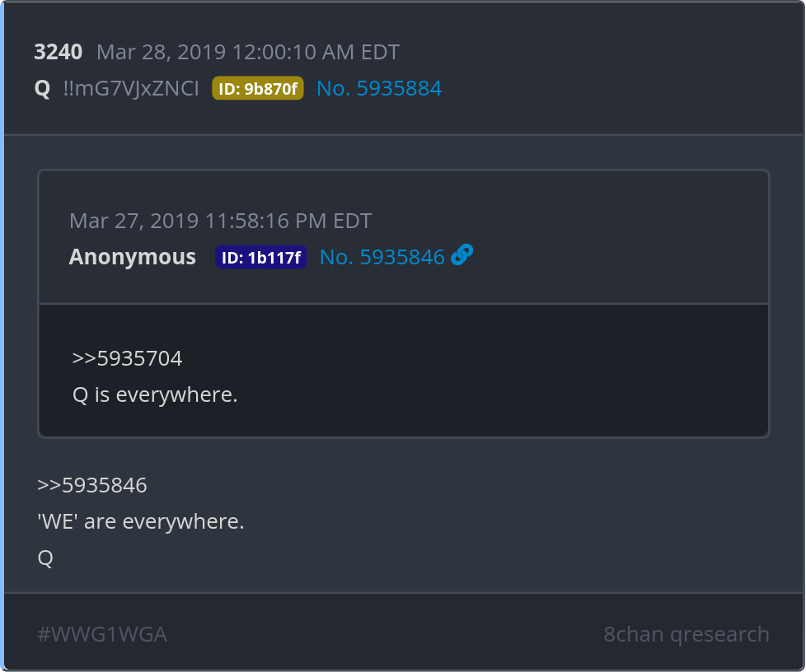
Task: Click the Anonymous poster name
Action: 132,257
